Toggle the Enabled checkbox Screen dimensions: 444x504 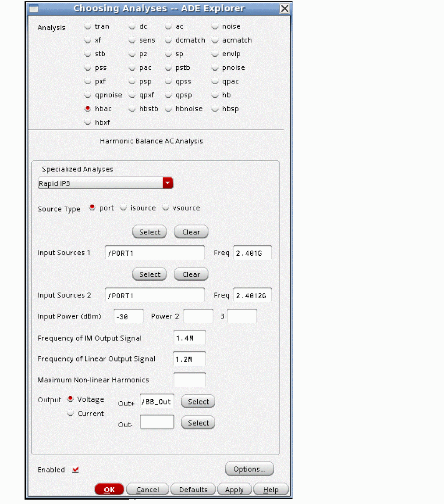tap(75, 470)
